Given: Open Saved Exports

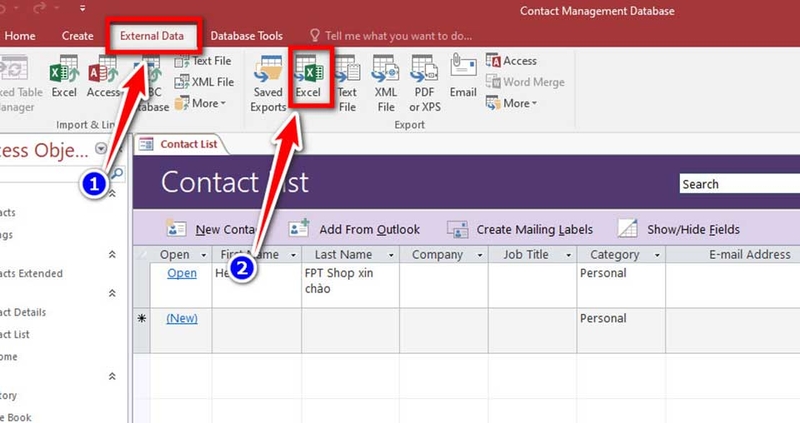Looking at the screenshot, I should click(268, 84).
